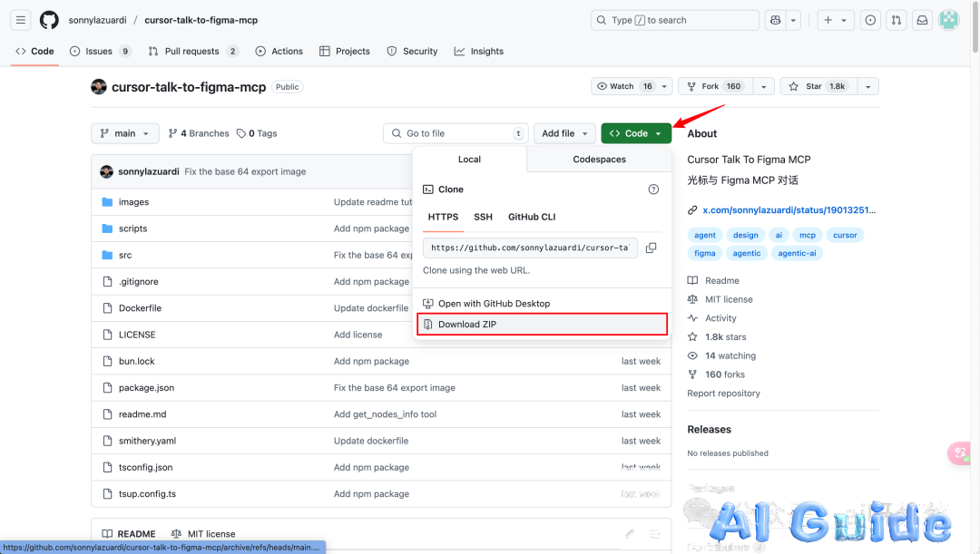Open the Add file dropdown
This screenshot has height=554, width=980.
(x=564, y=133)
